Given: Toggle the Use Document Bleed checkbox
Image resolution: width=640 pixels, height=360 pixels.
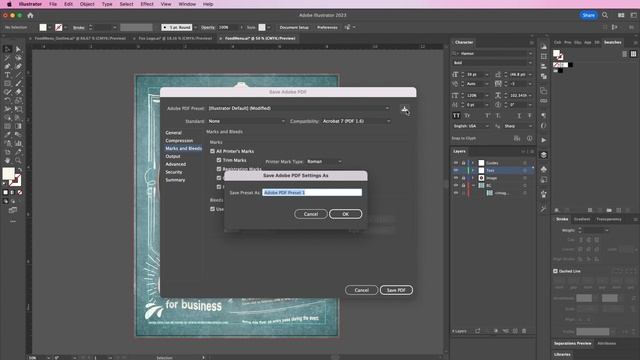Looking at the screenshot, I should (212, 209).
